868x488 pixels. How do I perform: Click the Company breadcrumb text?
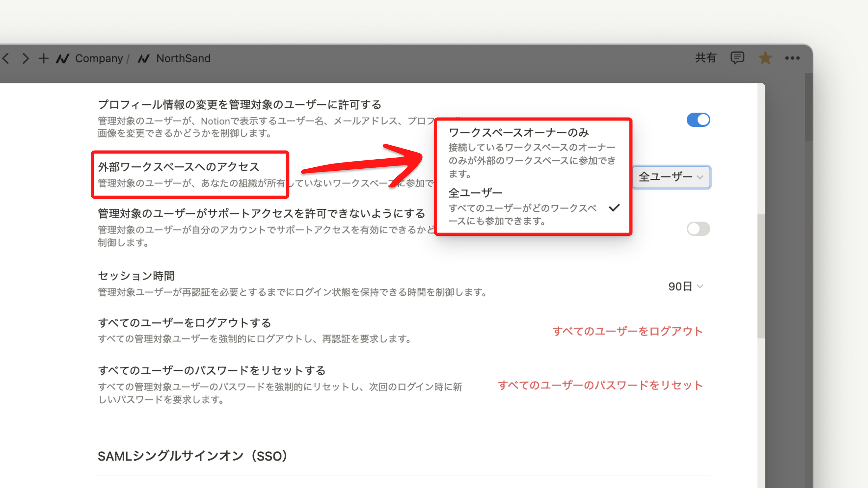[99, 58]
